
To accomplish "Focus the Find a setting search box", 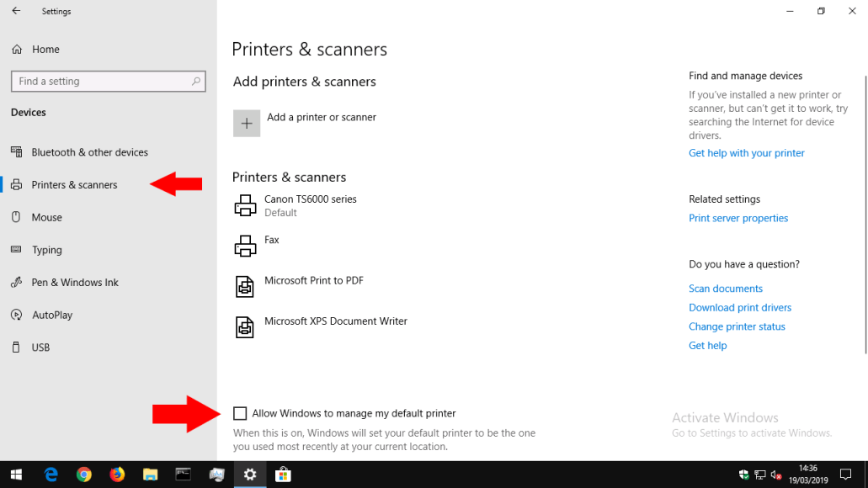I will pos(109,82).
